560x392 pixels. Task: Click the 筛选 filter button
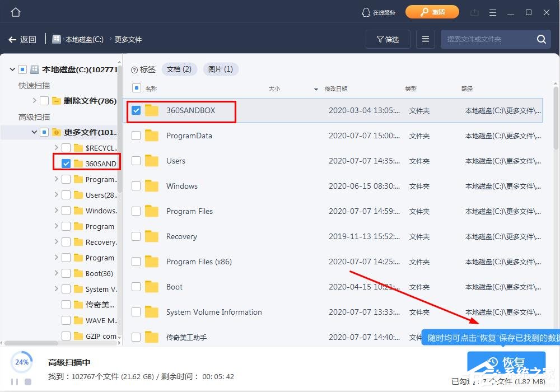[388, 39]
